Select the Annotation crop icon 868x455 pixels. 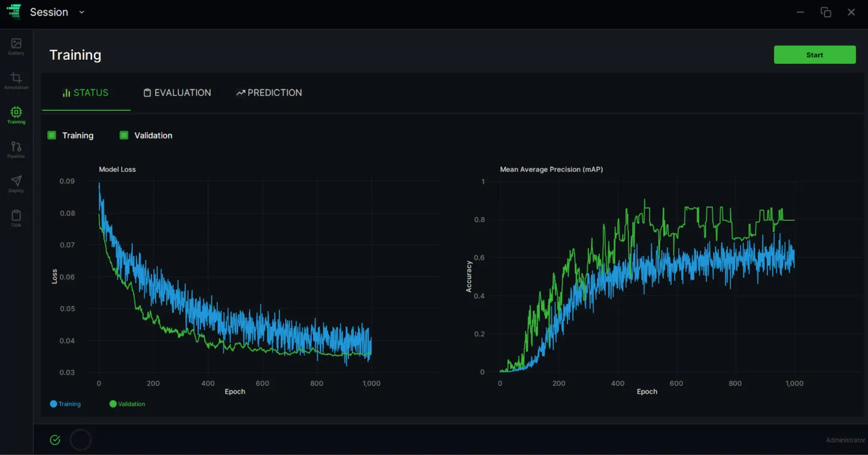click(x=16, y=81)
